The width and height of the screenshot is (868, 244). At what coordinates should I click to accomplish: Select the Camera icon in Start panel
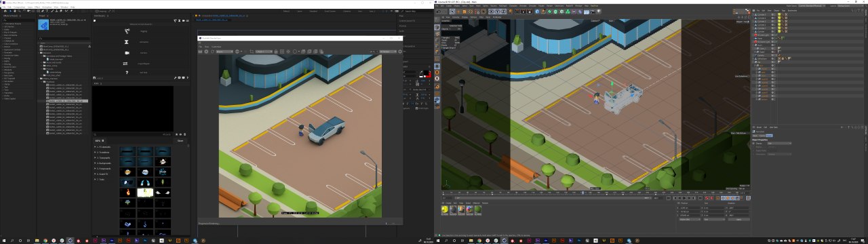[127, 53]
